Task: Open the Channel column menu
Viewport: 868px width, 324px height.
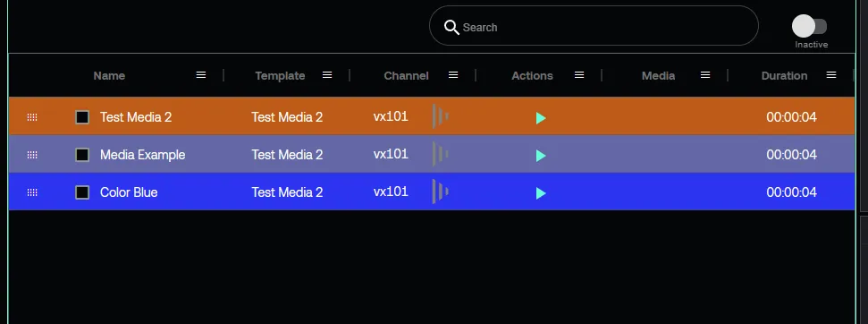Action: pos(453,75)
